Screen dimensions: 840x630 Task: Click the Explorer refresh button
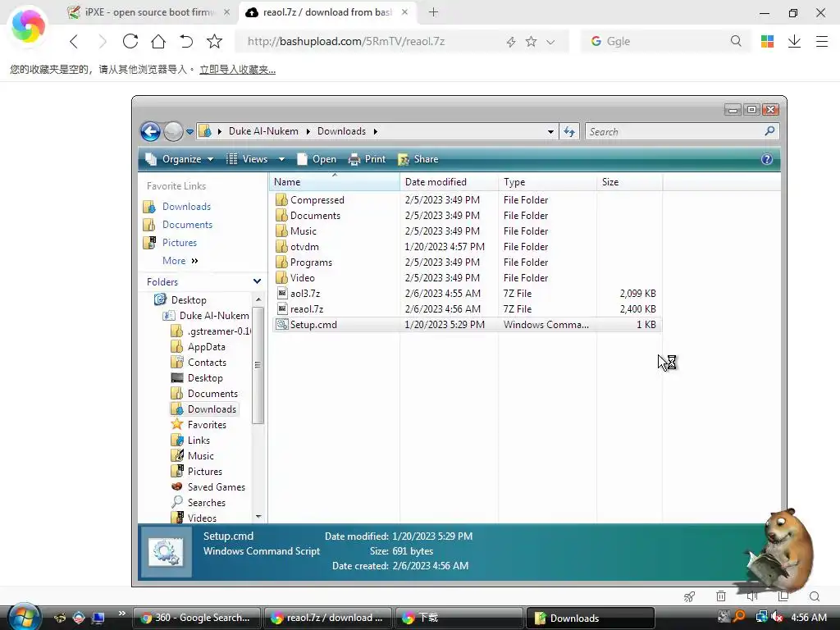click(x=569, y=132)
